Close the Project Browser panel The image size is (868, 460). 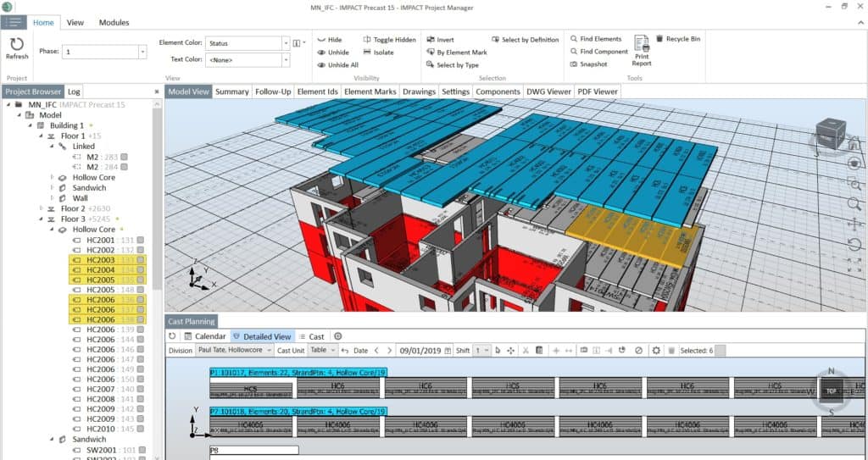[x=157, y=91]
